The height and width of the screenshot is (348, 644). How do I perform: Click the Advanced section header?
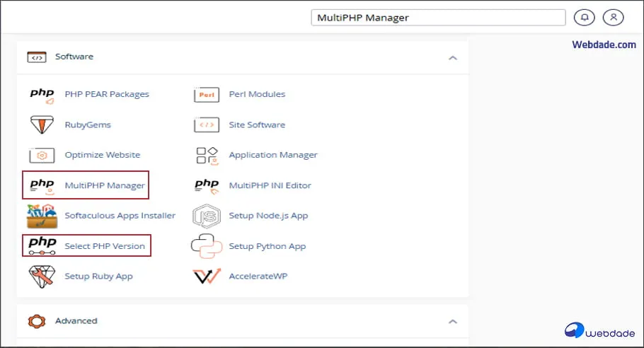pyautogui.click(x=76, y=321)
